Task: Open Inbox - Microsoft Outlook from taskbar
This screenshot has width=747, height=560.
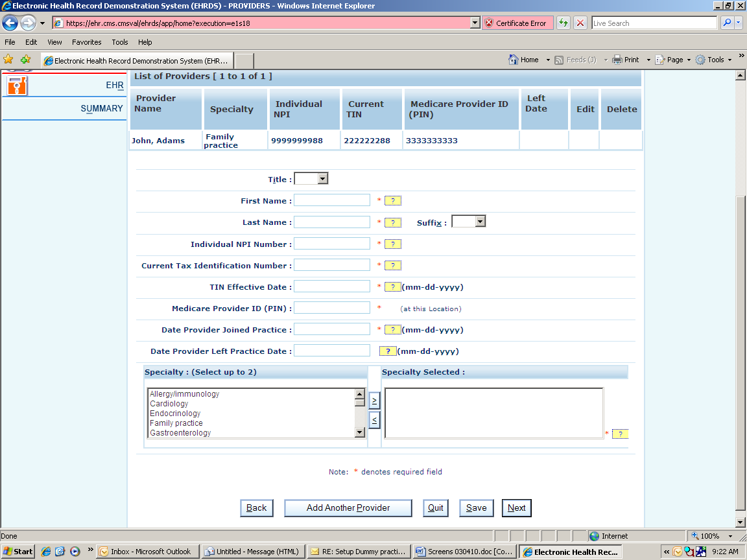Action: [146, 552]
